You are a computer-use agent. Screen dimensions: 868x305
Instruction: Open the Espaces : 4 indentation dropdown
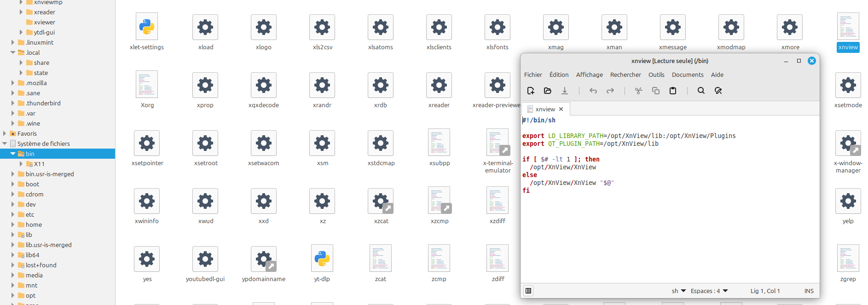pos(709,291)
